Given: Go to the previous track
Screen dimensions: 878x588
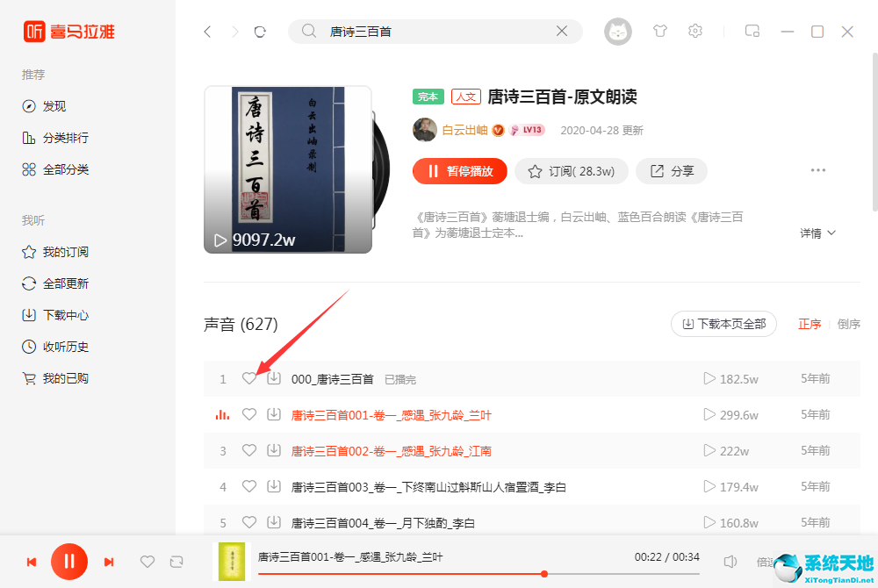Looking at the screenshot, I should (32, 562).
